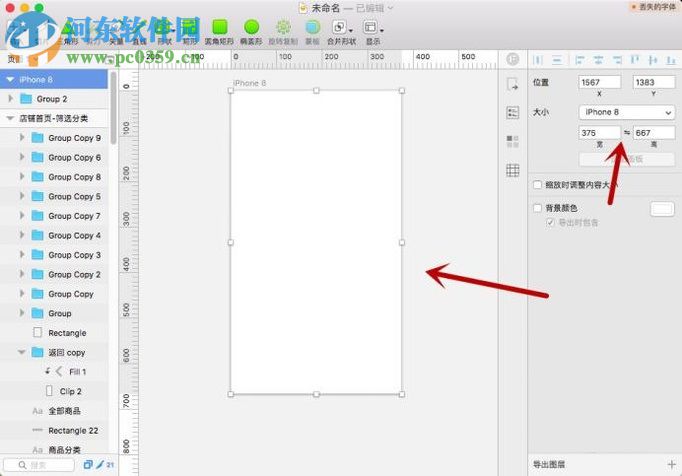Click the layer list vertical scrollbar
The image size is (682, 476).
click(x=114, y=109)
